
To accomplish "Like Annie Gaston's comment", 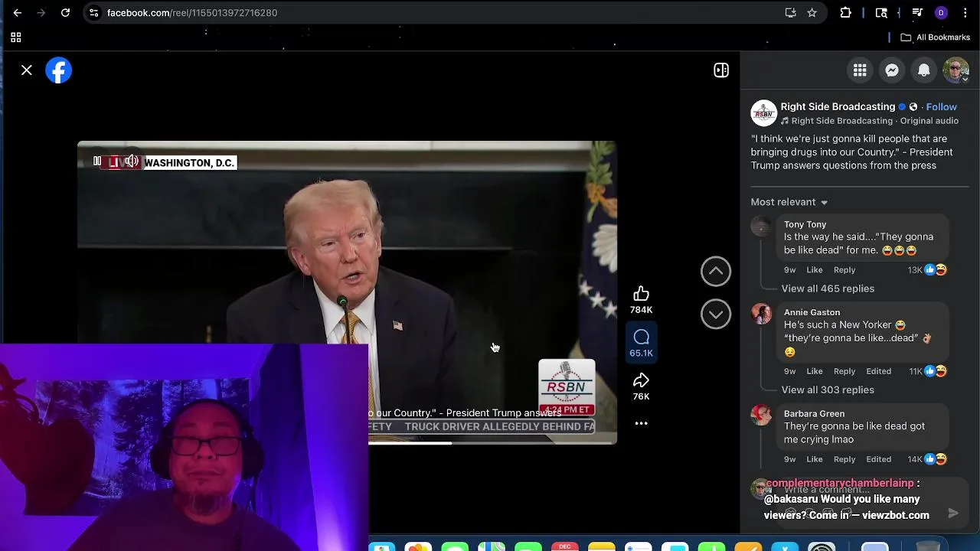I will [x=815, y=371].
